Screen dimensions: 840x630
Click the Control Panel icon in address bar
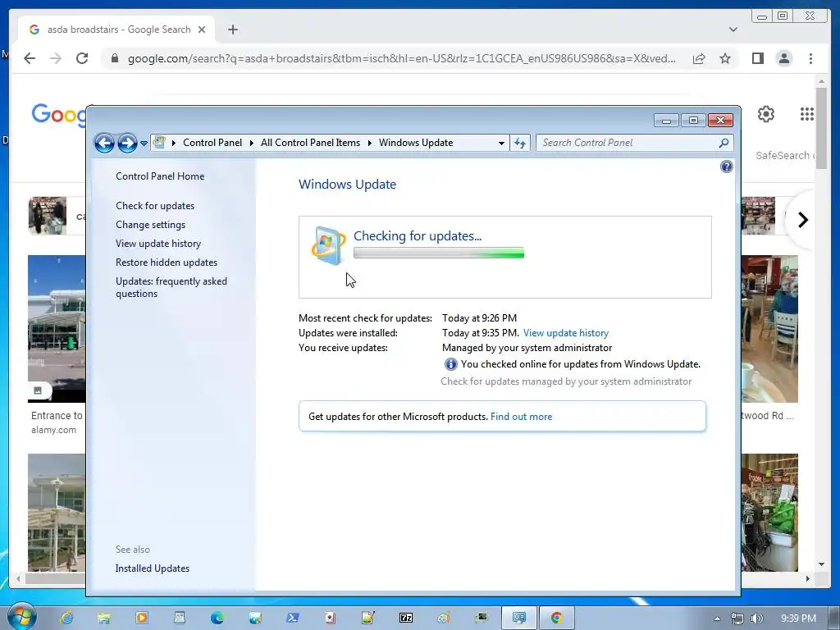click(159, 142)
